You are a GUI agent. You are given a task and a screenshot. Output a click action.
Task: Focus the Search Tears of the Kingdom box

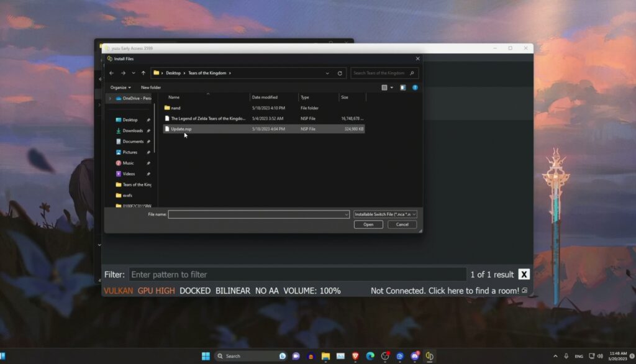coord(384,73)
